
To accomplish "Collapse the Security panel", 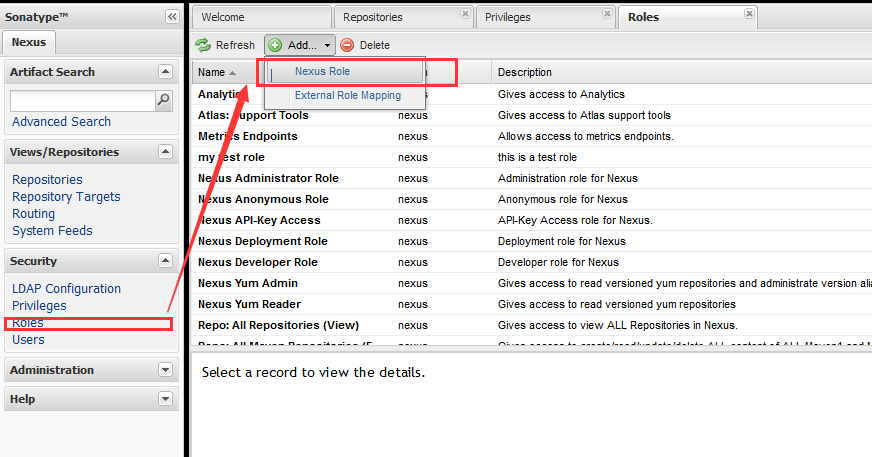I will coord(165,260).
